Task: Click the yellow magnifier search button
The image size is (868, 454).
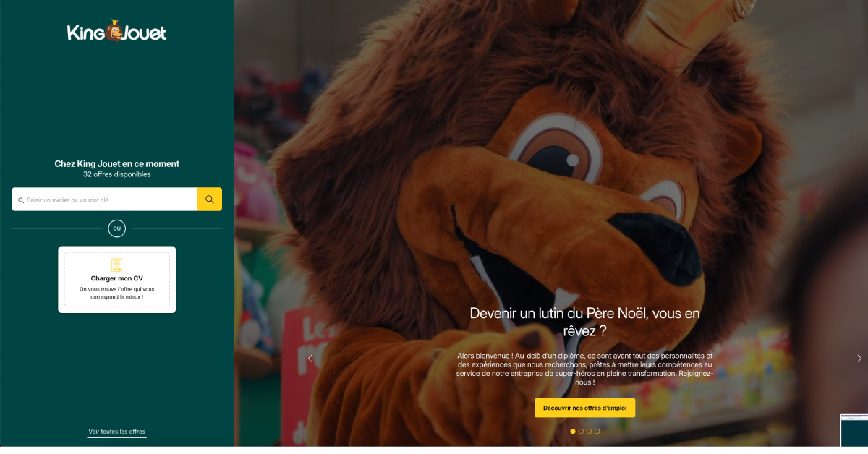Action: click(x=209, y=200)
